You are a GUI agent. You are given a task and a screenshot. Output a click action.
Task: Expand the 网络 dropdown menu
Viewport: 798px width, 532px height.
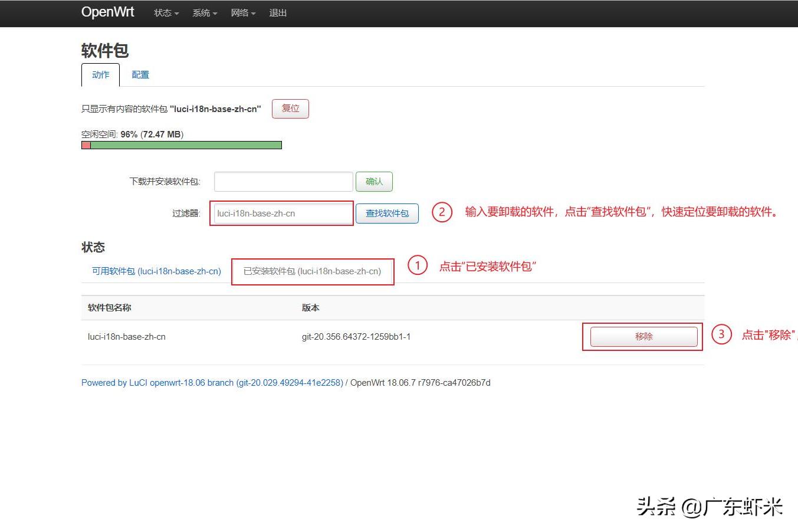click(242, 13)
